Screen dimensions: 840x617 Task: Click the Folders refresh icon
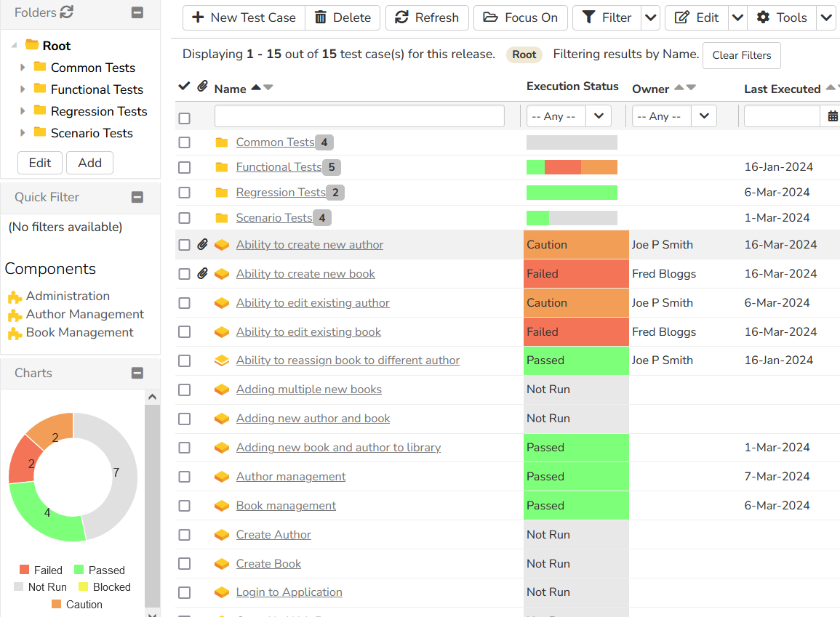click(67, 12)
